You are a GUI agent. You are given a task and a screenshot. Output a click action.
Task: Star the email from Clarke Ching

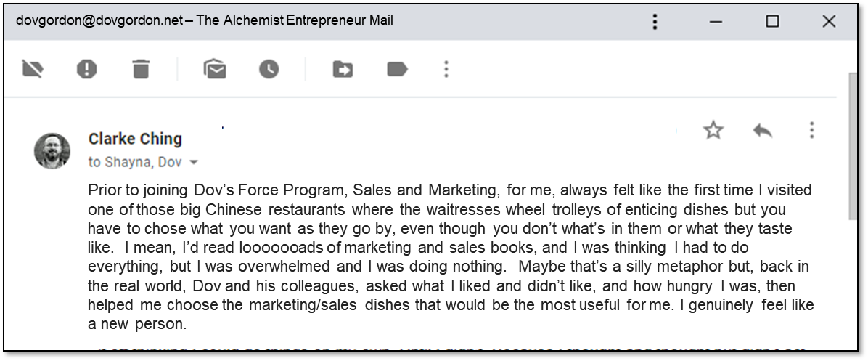713,131
